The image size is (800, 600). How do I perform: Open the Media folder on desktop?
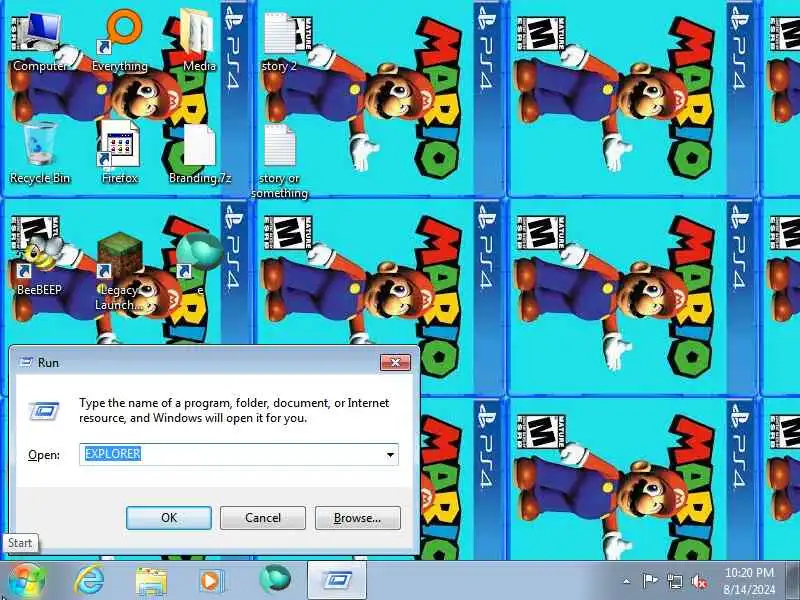[199, 42]
